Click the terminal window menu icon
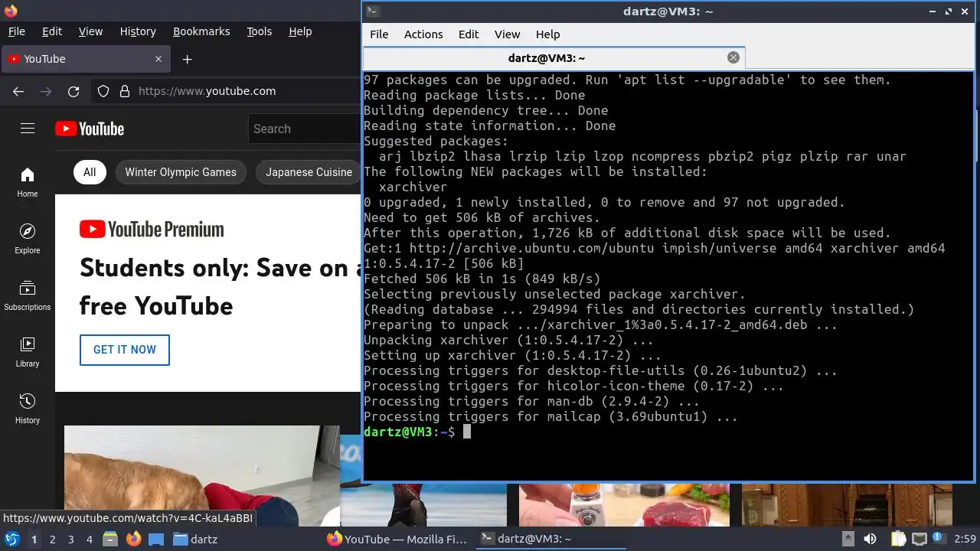This screenshot has width=980, height=551. [x=372, y=11]
